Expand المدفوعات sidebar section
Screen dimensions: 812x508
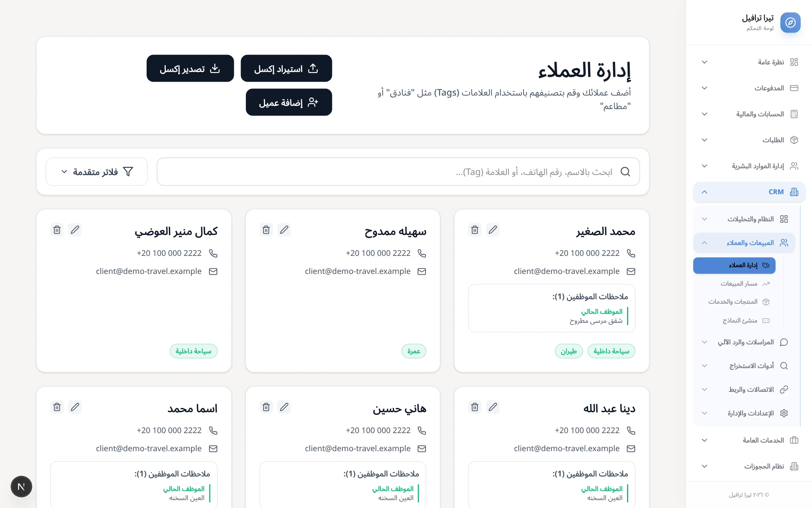[749, 88]
